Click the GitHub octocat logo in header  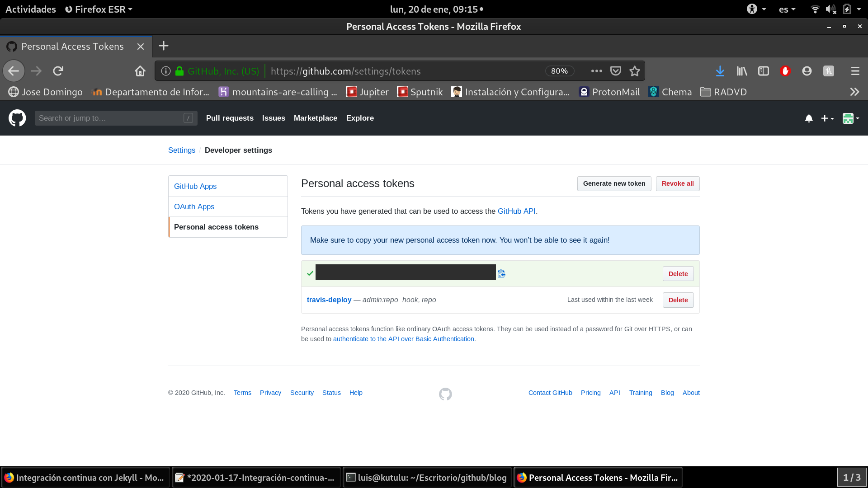pyautogui.click(x=17, y=118)
